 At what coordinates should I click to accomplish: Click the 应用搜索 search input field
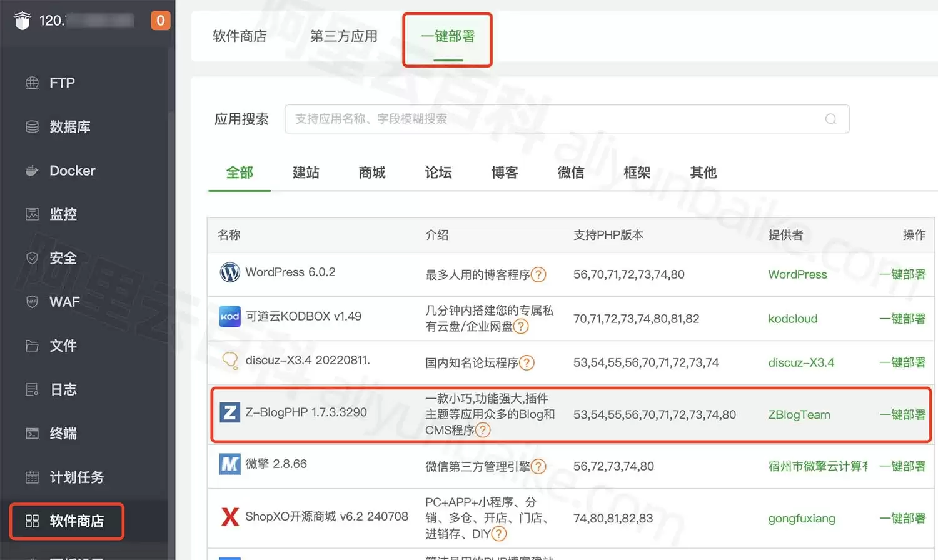coord(567,119)
